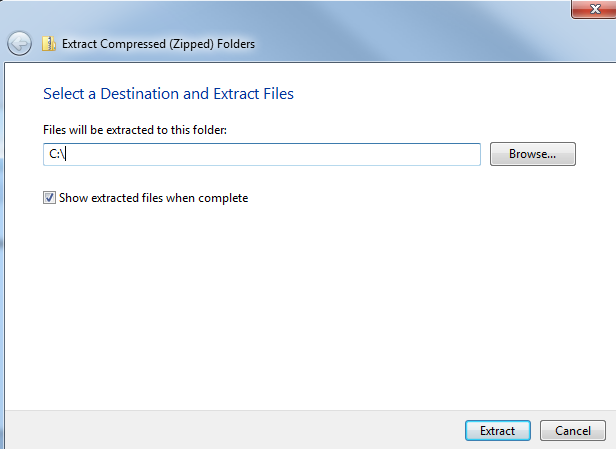Cancel the extraction dialog
The image size is (616, 449).
(572, 431)
